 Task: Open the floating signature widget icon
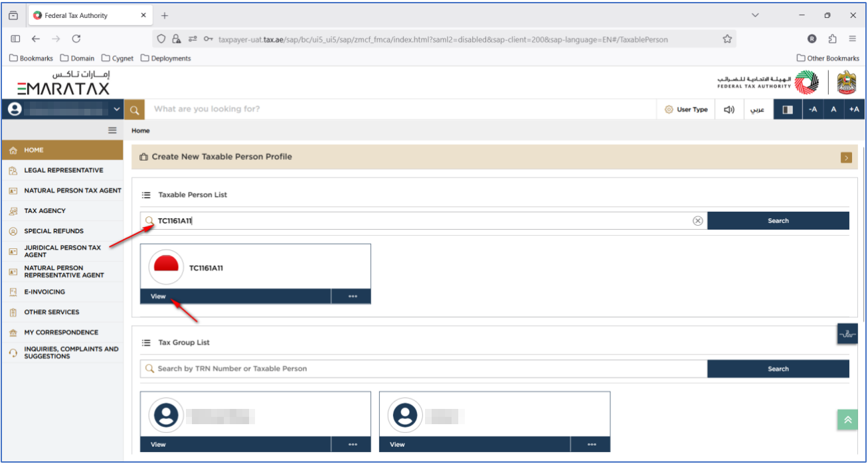coord(847,334)
